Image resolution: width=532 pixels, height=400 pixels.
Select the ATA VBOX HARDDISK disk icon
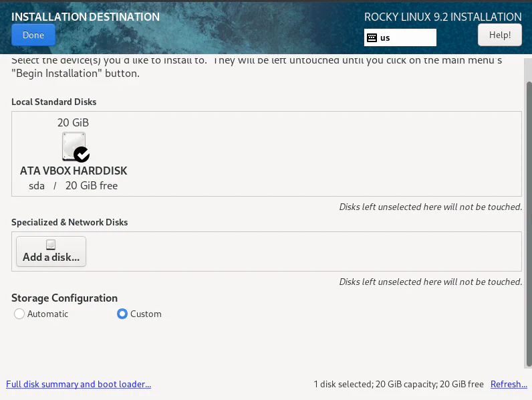tap(76, 146)
